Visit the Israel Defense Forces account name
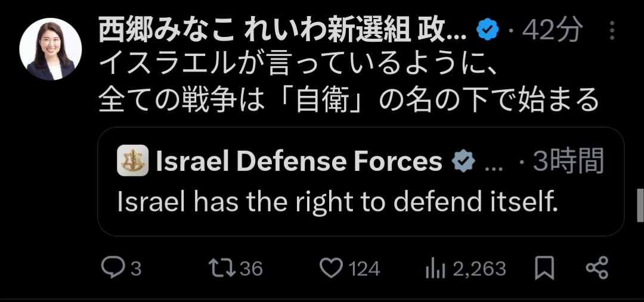 click(x=299, y=161)
